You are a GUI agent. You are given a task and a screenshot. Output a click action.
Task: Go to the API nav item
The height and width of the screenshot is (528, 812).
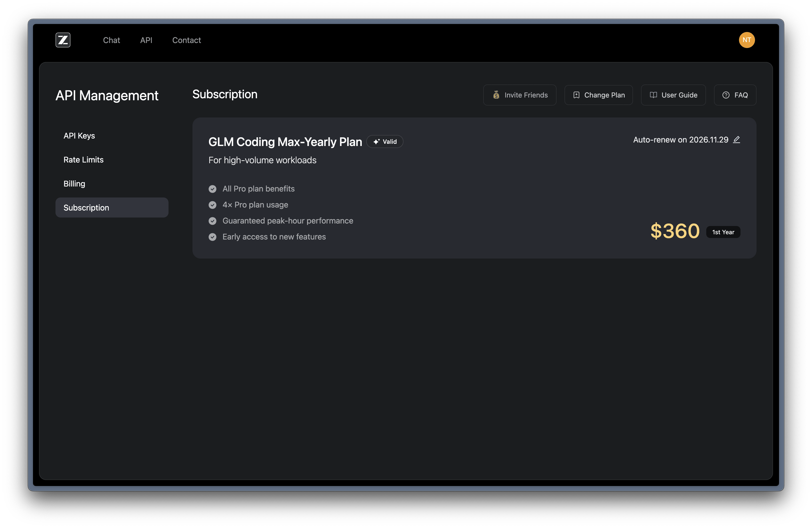click(146, 40)
